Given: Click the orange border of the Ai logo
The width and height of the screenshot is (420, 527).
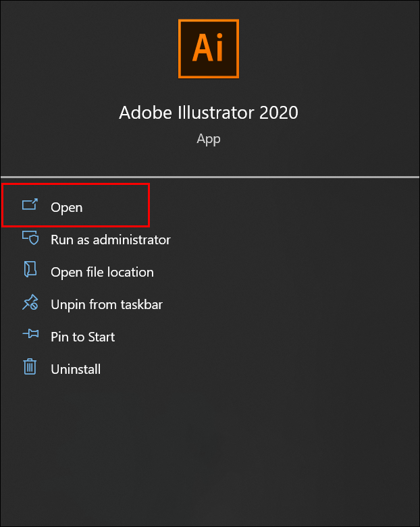Looking at the screenshot, I should 180,49.
